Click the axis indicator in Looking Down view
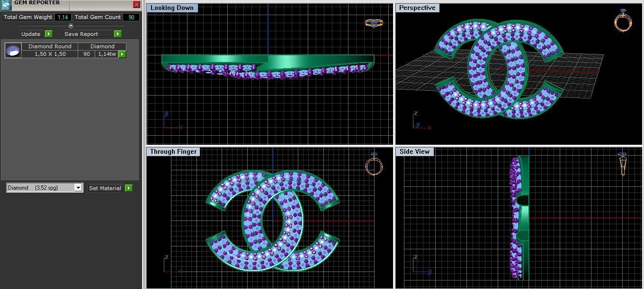This screenshot has height=289, width=644. pos(172,121)
